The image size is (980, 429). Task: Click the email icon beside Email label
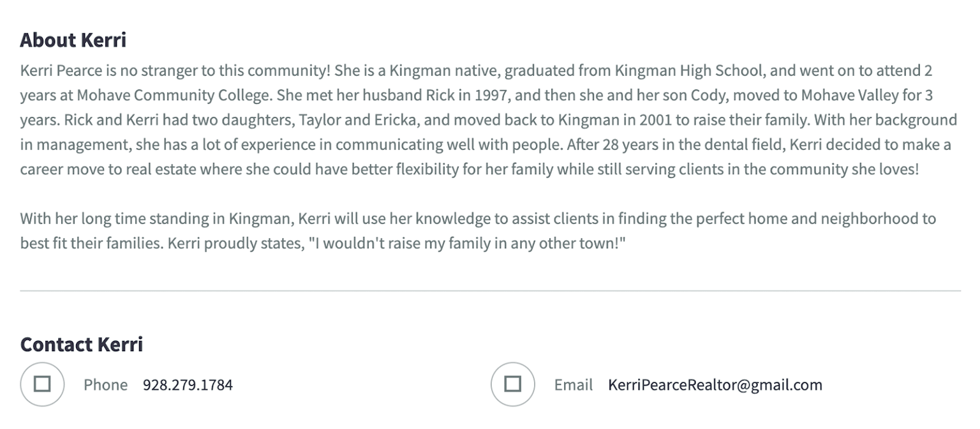(x=512, y=384)
